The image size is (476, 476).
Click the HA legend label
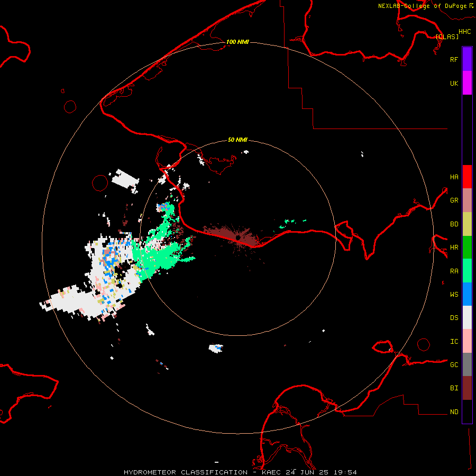454,177
